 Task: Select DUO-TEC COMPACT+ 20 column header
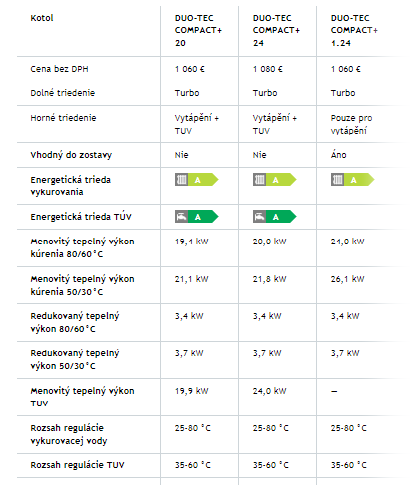198,30
